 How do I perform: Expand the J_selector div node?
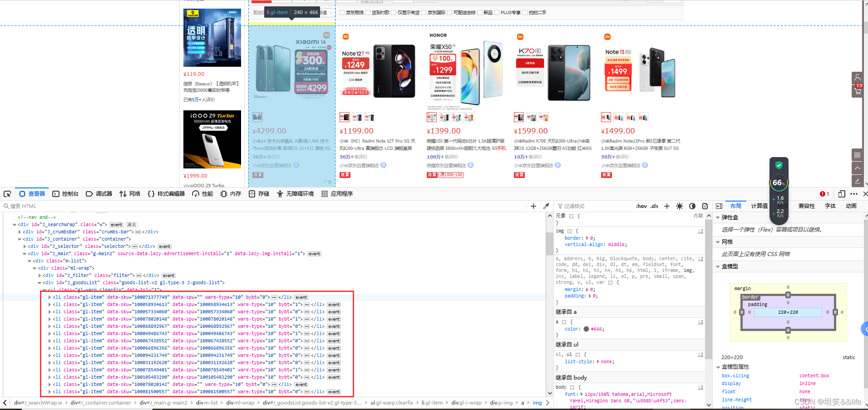coord(25,247)
